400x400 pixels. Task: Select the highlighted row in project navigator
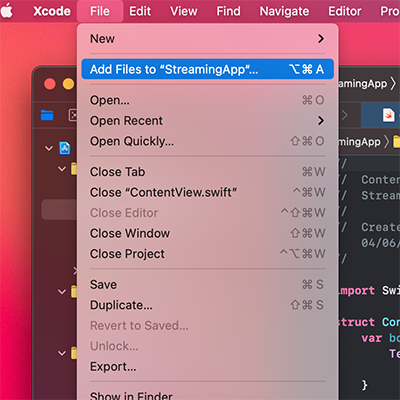[59, 210]
